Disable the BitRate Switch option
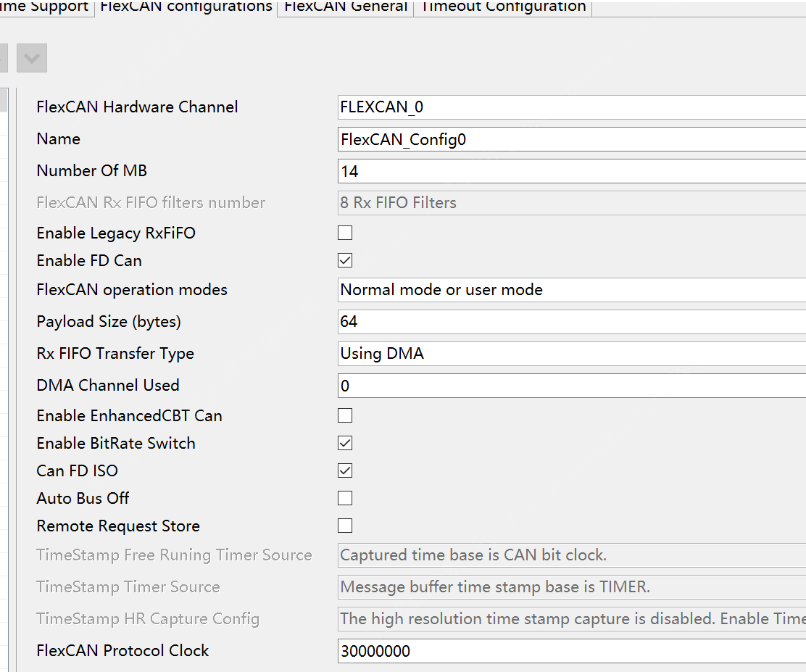This screenshot has height=672, width=806. click(345, 443)
